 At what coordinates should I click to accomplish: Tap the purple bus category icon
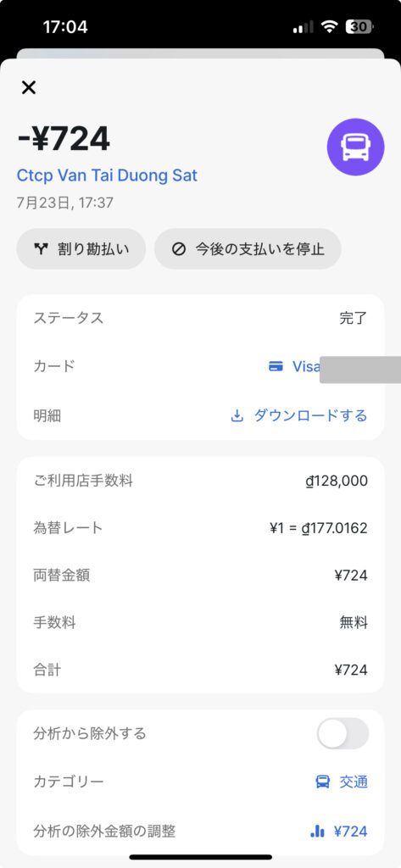coord(355,147)
